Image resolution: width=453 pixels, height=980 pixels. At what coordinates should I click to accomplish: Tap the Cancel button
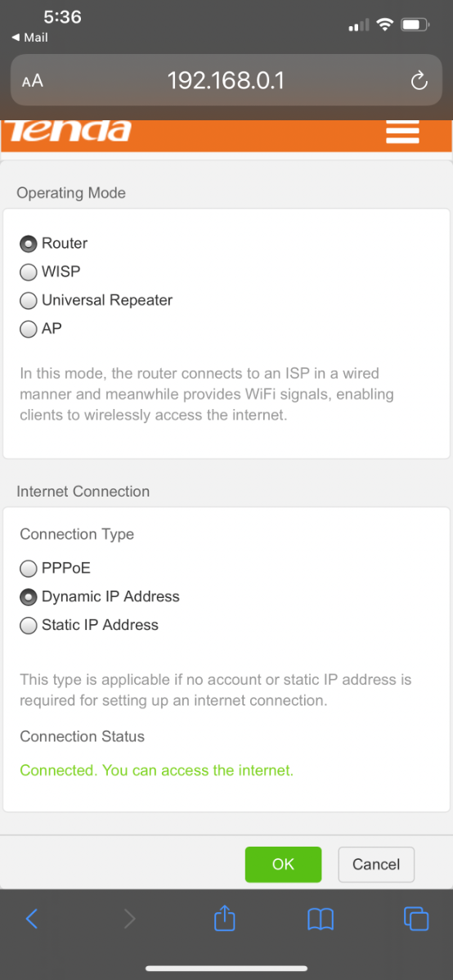tap(376, 865)
